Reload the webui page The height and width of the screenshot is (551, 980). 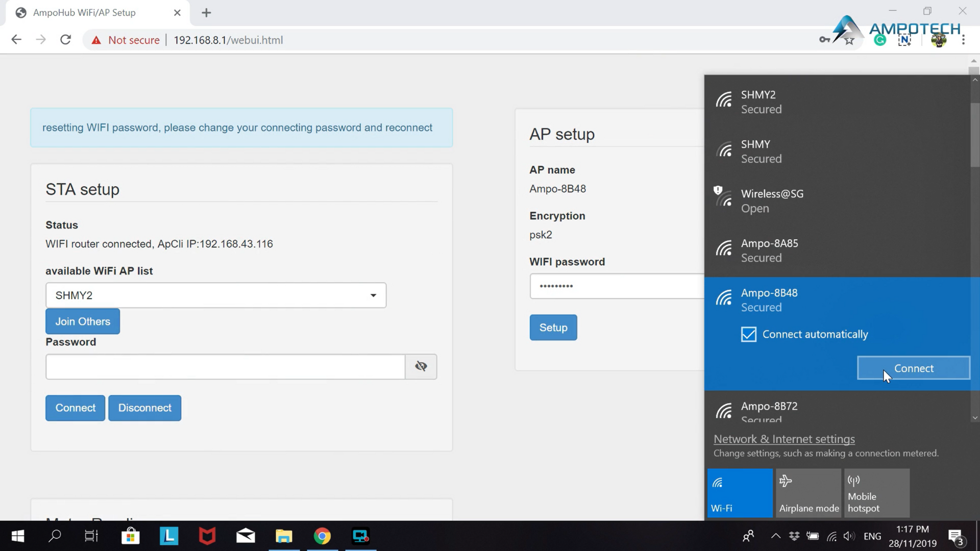pyautogui.click(x=65, y=40)
